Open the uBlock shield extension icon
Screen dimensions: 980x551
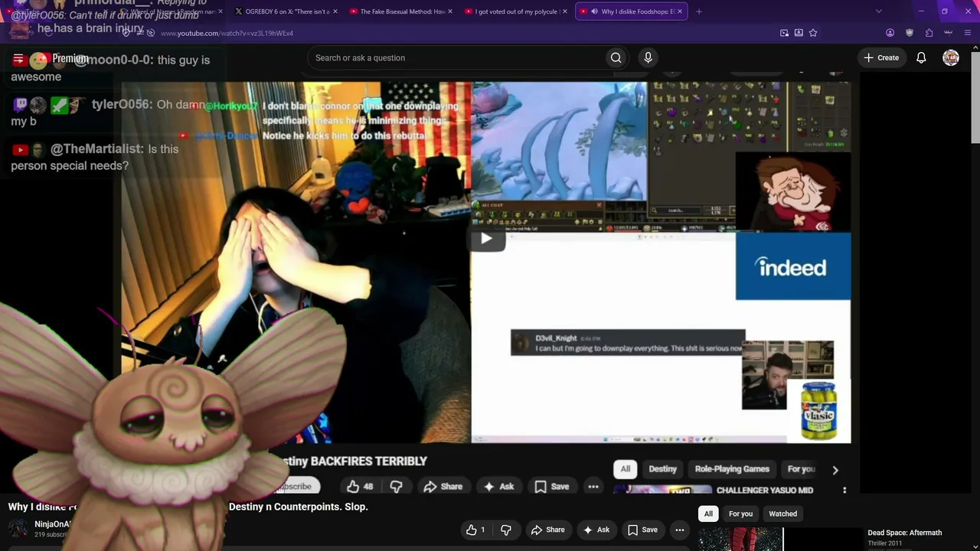[910, 33]
